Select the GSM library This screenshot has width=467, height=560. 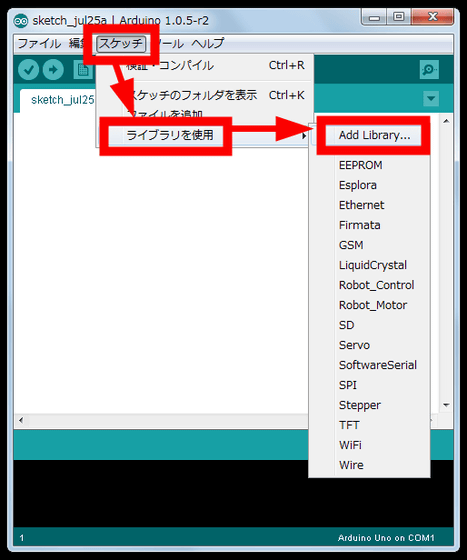click(x=369, y=245)
